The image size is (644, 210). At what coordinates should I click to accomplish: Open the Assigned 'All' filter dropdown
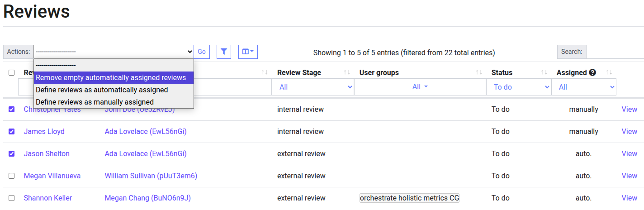[583, 87]
